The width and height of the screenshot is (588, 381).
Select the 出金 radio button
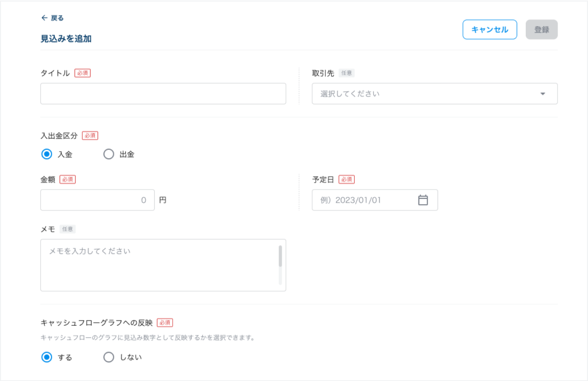[x=108, y=154]
